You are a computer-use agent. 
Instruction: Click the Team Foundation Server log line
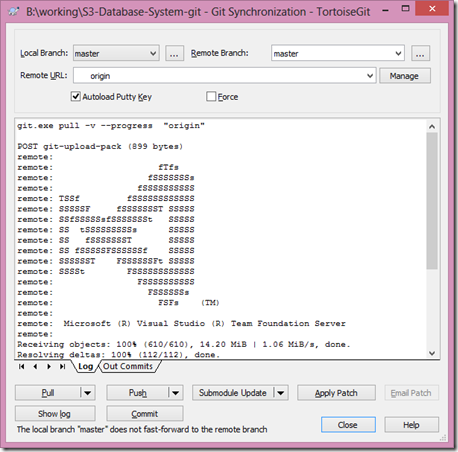(182, 323)
